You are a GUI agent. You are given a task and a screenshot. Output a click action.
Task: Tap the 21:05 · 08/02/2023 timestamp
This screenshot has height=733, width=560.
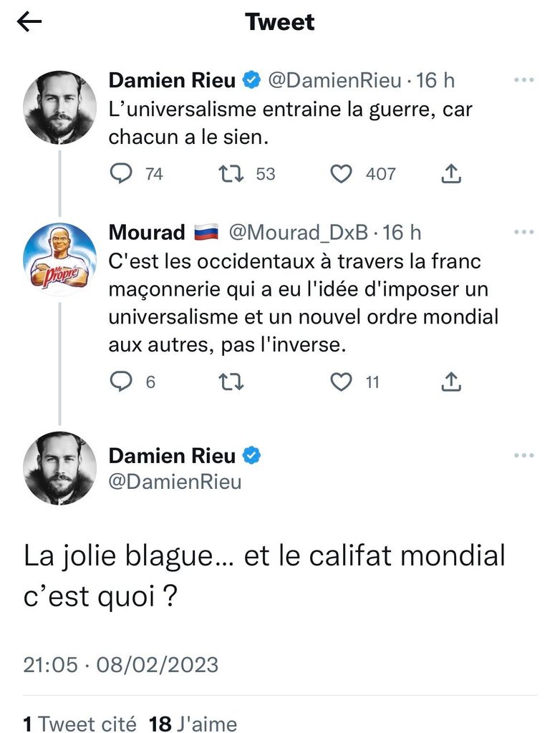click(x=120, y=664)
